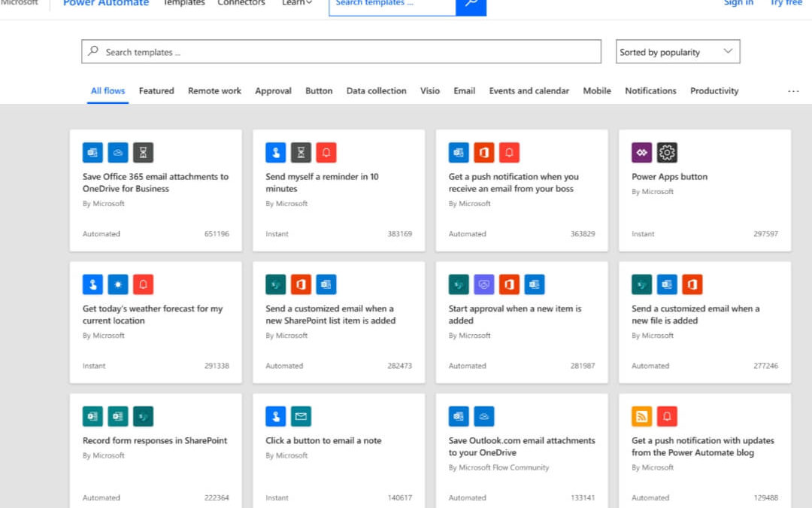Screen dimensions: 812x508
Task: Click the first Excel forms icon in Record form responses card
Action: [92, 416]
